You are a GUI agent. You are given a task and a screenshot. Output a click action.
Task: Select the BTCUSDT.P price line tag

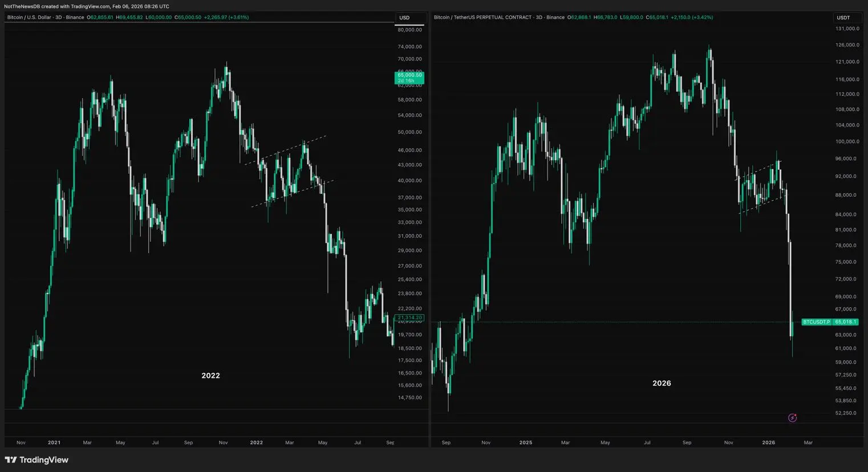(x=817, y=322)
